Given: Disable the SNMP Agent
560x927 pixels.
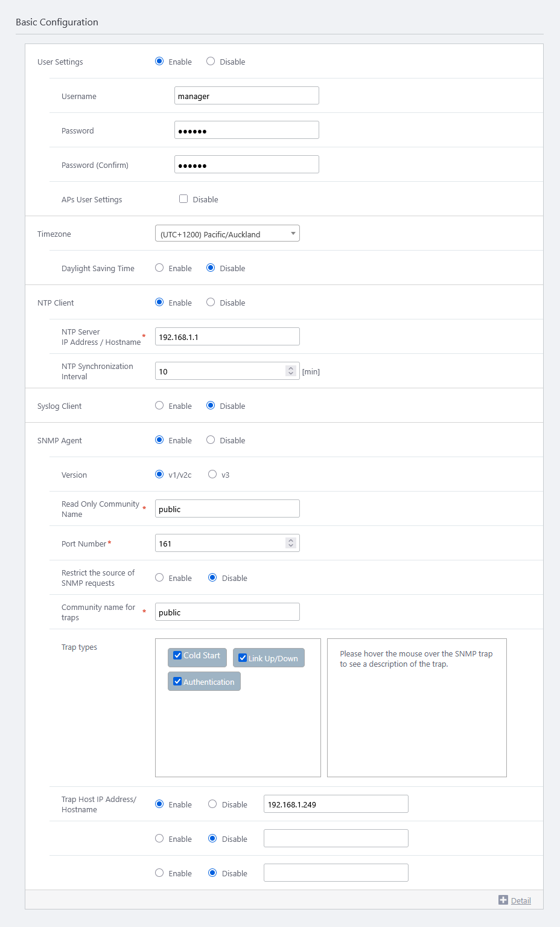Looking at the screenshot, I should point(211,440).
